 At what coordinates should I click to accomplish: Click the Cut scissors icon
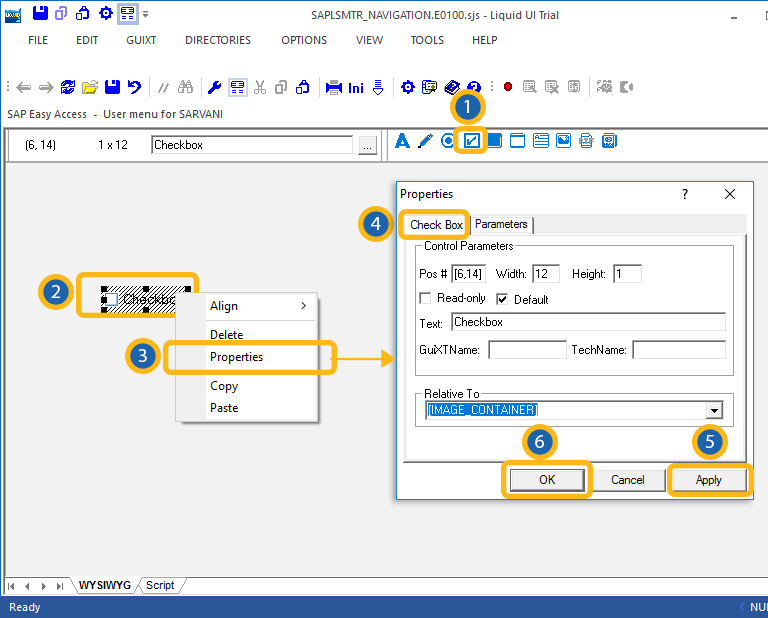pyautogui.click(x=260, y=87)
